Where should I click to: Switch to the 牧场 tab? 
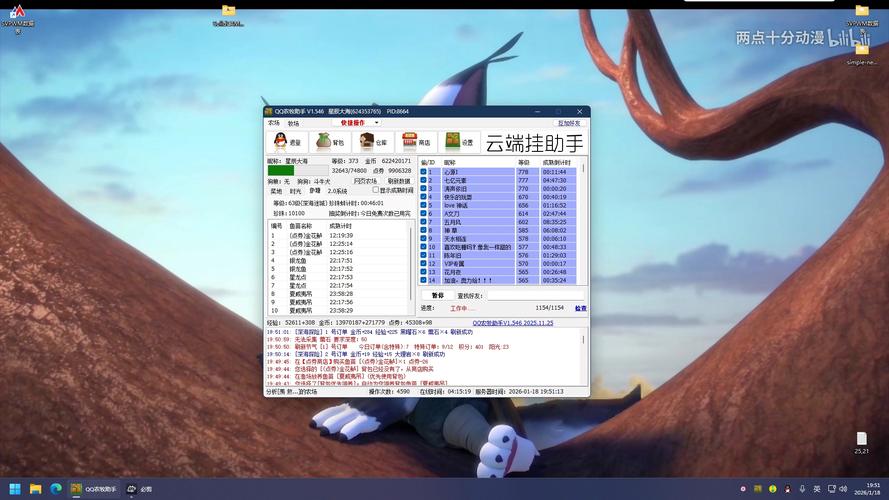293,123
